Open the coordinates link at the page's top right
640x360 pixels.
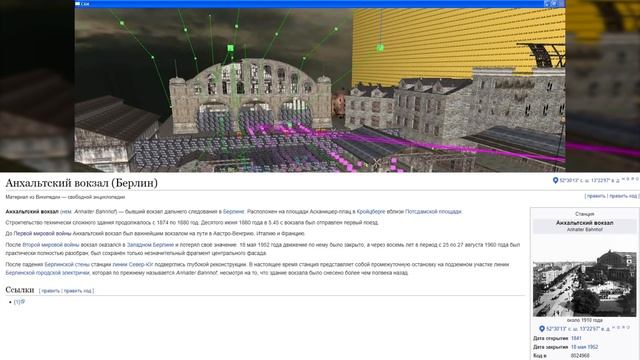point(589,180)
